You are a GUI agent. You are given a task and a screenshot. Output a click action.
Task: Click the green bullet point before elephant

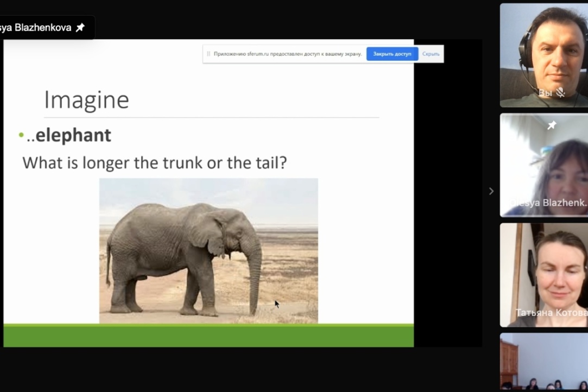click(x=21, y=135)
